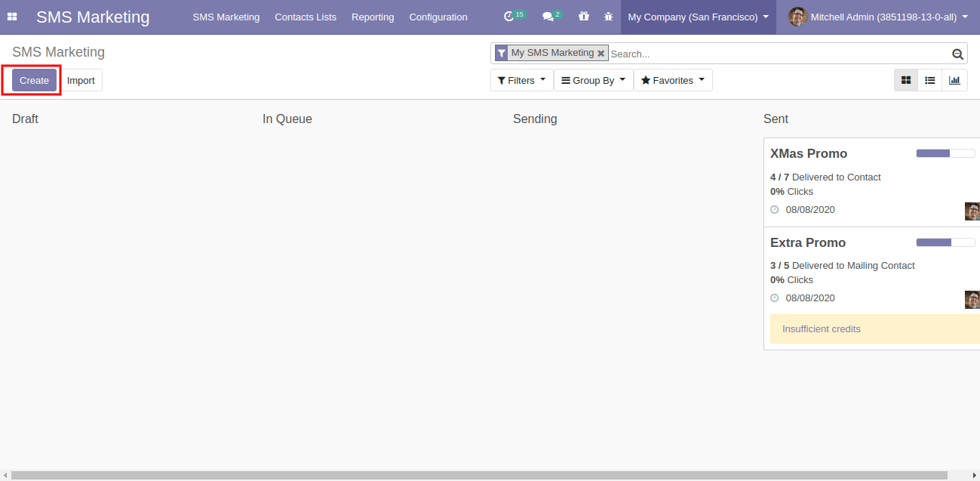Open the XMas Promo card title
The height and width of the screenshot is (481, 980).
click(809, 153)
